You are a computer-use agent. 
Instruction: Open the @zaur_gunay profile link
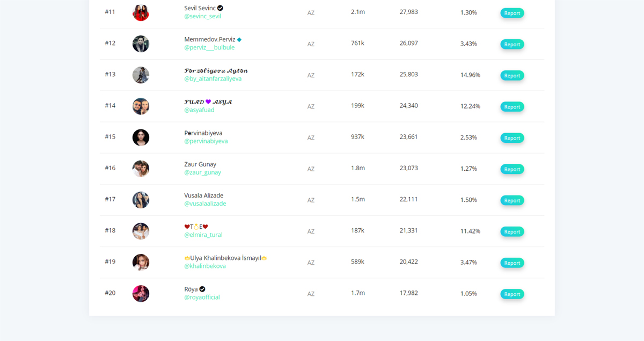point(202,172)
